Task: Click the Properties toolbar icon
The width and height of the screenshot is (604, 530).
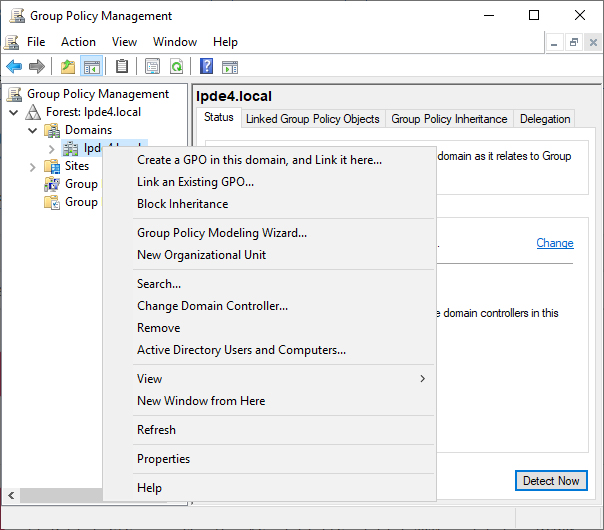Action: (x=153, y=67)
